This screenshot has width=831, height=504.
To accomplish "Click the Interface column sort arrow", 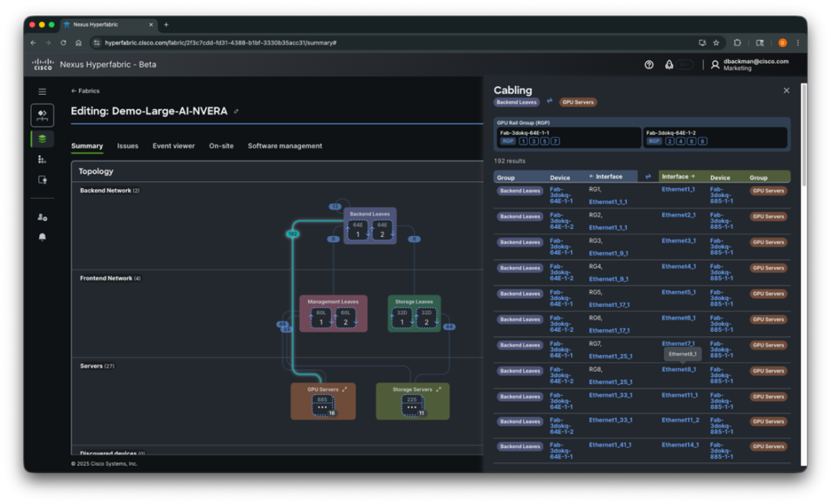I will (592, 177).
